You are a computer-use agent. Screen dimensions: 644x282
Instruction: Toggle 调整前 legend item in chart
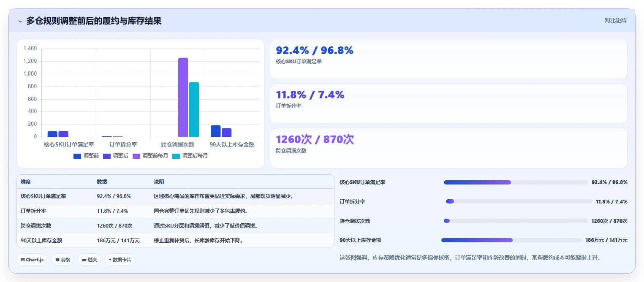[x=86, y=156]
